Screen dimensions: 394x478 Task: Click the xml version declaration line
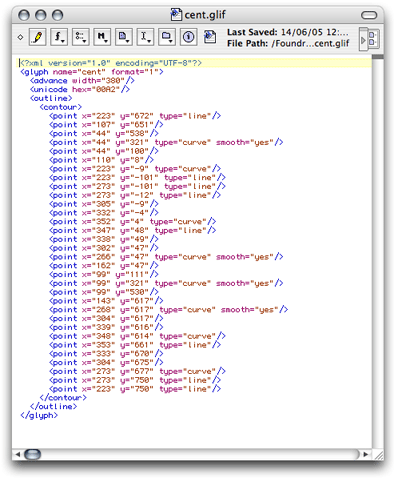(x=111, y=63)
